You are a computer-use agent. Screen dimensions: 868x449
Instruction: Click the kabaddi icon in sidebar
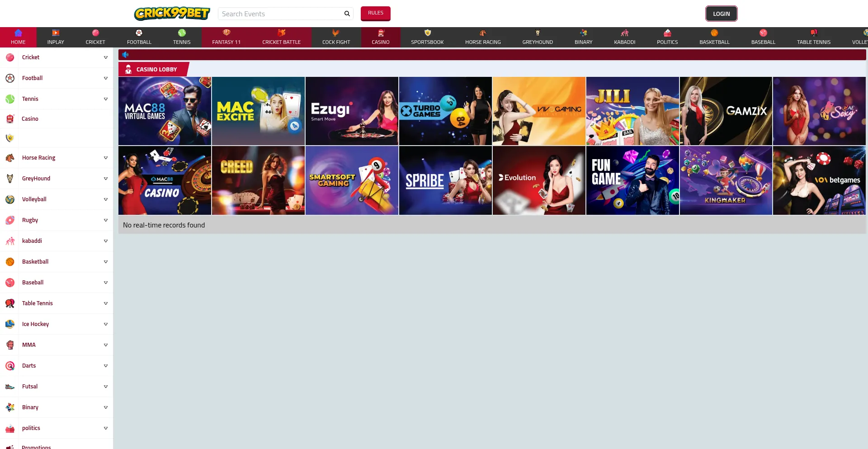tap(10, 241)
